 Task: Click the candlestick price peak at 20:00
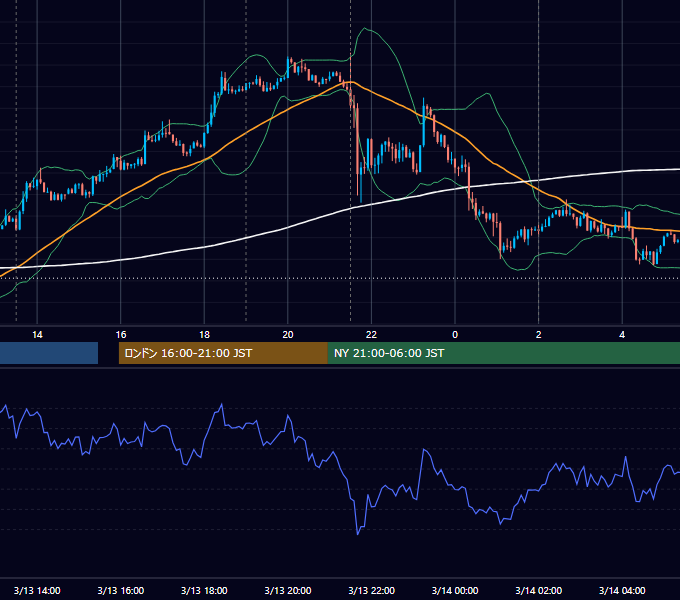tap(289, 59)
